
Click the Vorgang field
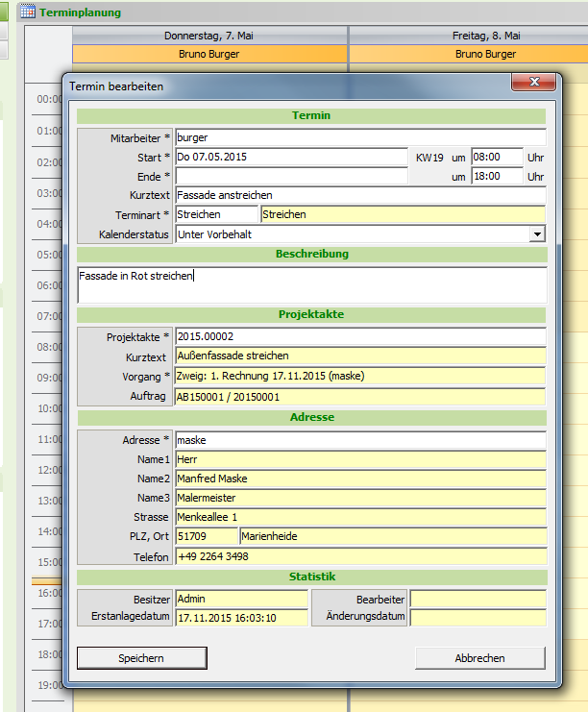pyautogui.click(x=360, y=376)
